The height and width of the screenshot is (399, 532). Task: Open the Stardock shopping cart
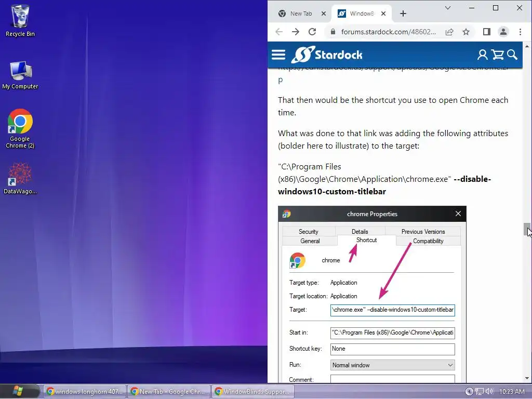pyautogui.click(x=497, y=55)
